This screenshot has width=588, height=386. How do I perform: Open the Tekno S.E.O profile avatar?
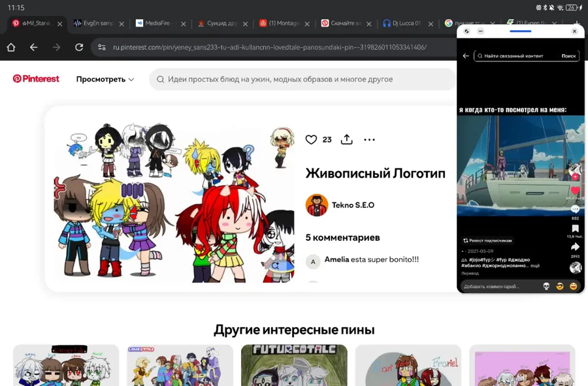[316, 205]
